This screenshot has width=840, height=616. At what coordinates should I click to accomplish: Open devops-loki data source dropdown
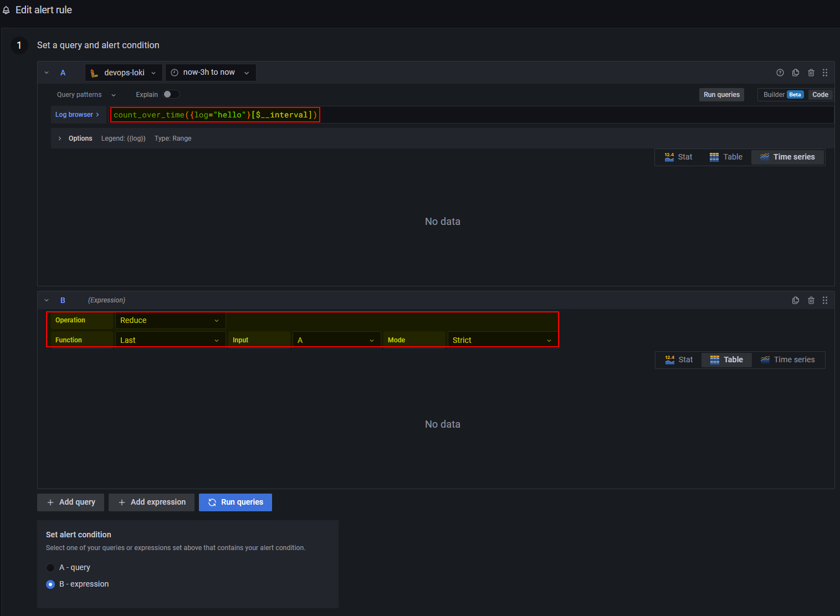[124, 73]
